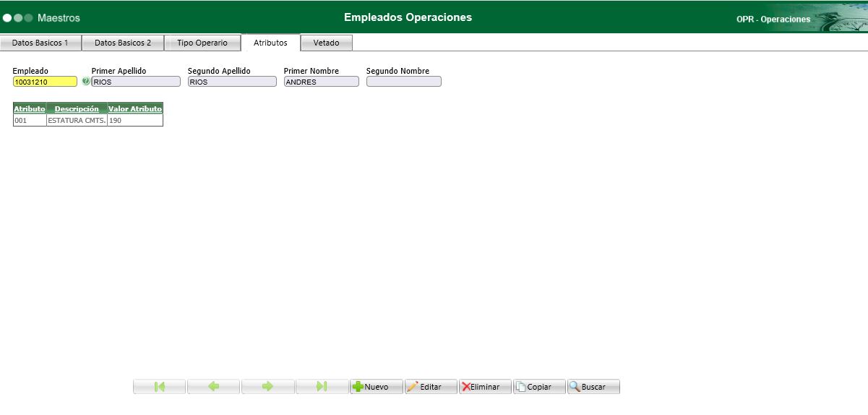Viewport: 868px width, 415px height.
Task: Select the value 190 cell
Action: [135, 121]
